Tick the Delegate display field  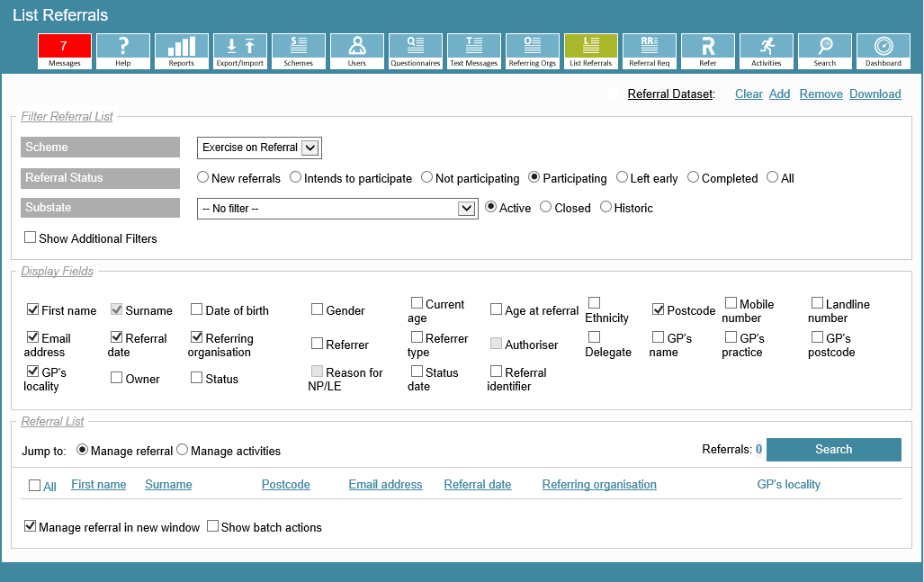(595, 337)
